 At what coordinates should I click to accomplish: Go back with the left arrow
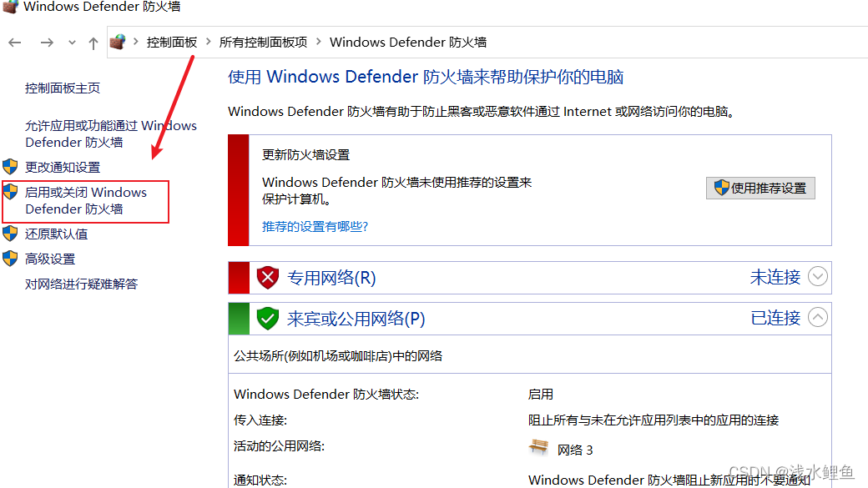point(15,43)
